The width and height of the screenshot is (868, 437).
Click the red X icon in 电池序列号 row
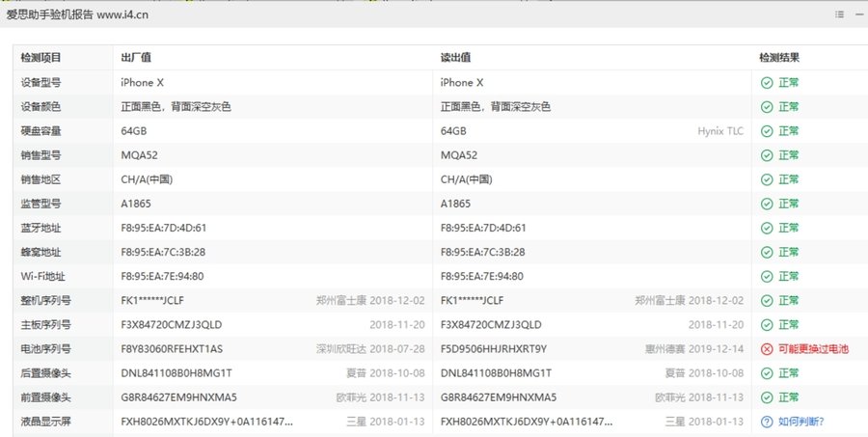[767, 349]
